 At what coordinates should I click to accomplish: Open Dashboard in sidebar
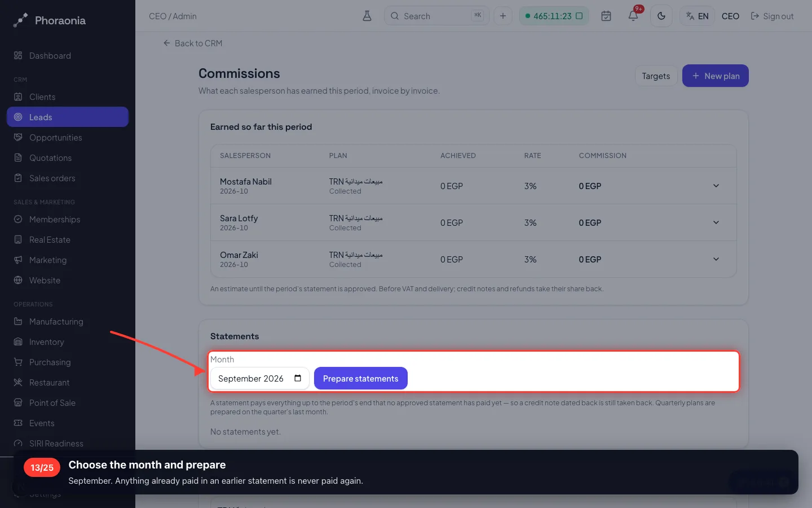pos(68,55)
